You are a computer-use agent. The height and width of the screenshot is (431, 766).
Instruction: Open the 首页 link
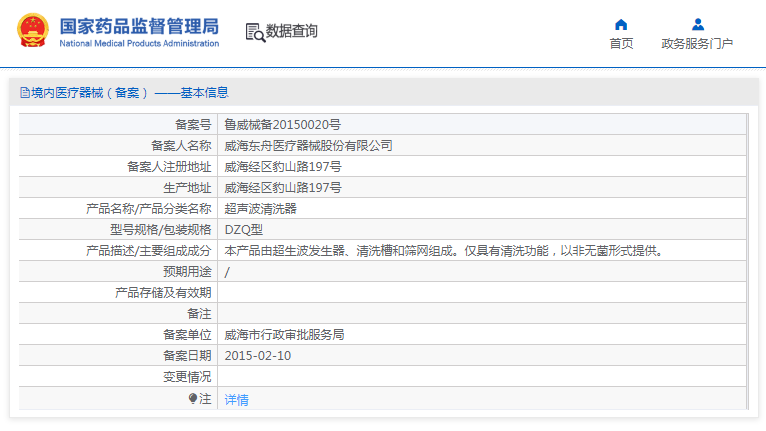621,43
